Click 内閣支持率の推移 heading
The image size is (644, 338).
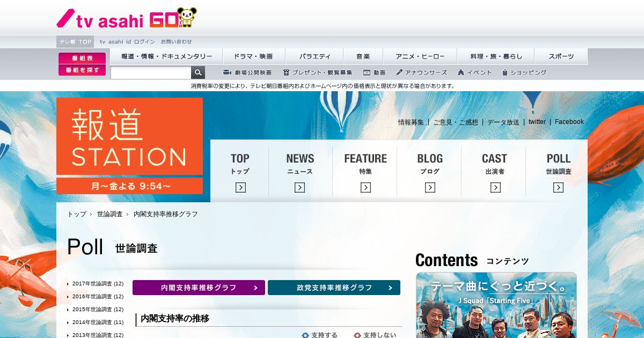coord(174,318)
